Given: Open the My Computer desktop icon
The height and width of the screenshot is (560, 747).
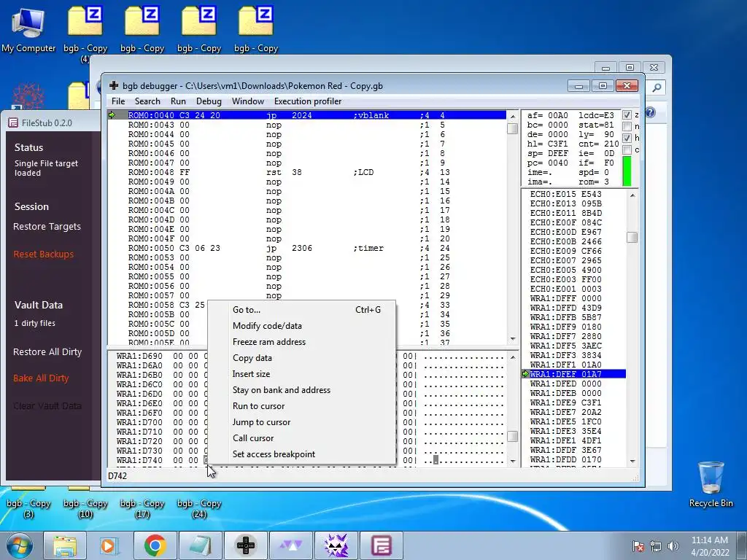Looking at the screenshot, I should pos(28,29).
